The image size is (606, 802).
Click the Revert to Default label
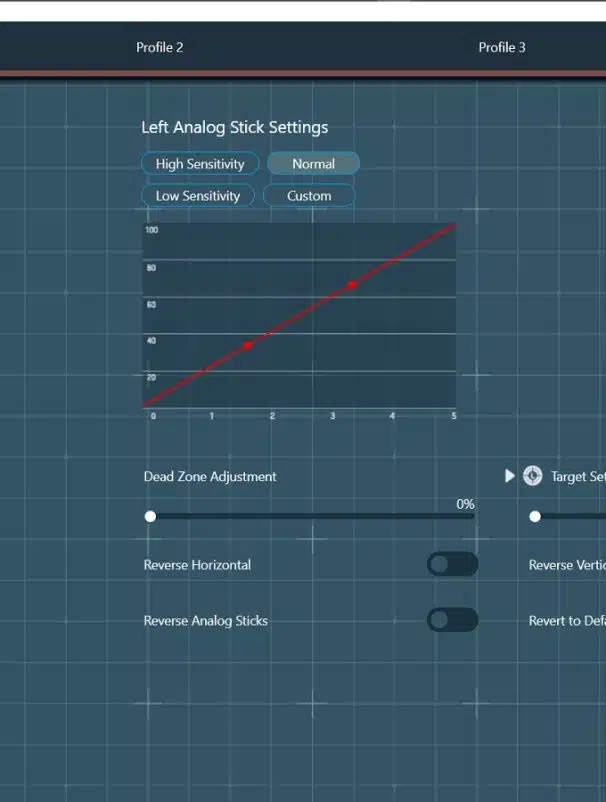(567, 621)
